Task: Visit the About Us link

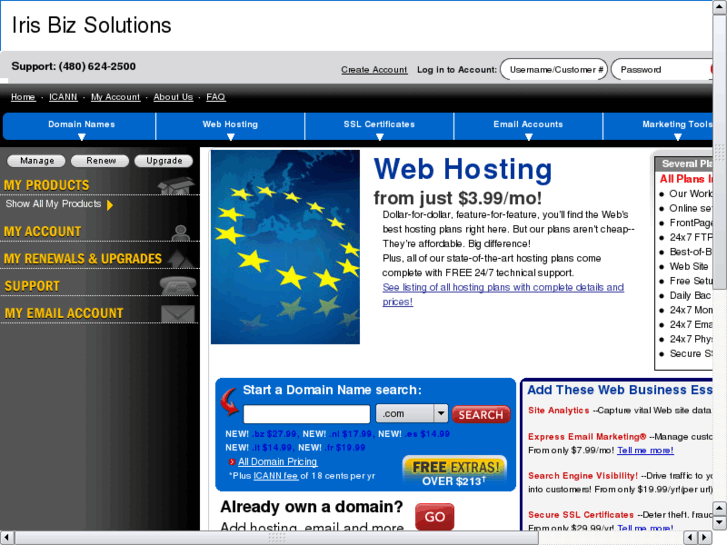Action: coord(173,97)
